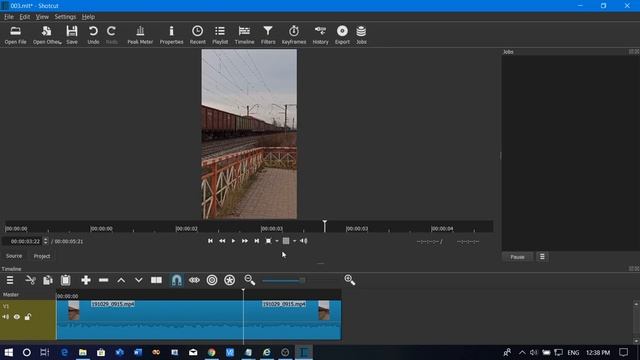
Task: Append clip with the plus icon
Action: point(86,280)
